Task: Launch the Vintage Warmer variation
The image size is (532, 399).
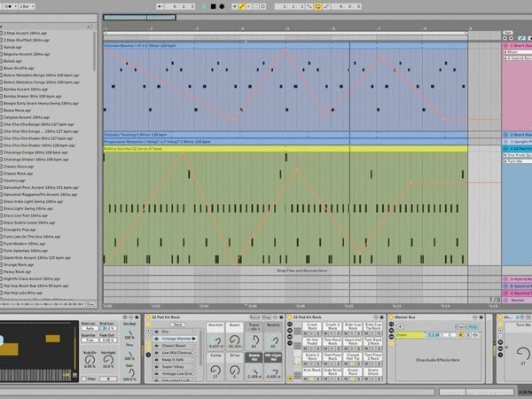Action: click(194, 339)
